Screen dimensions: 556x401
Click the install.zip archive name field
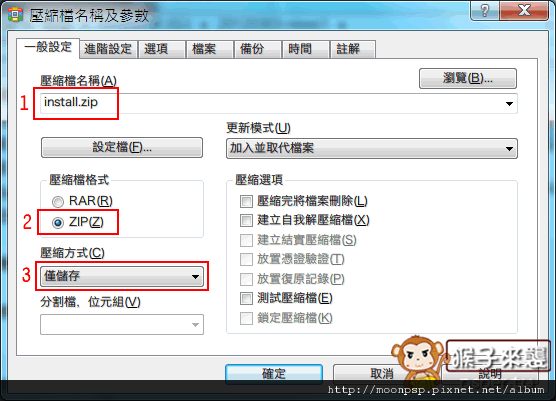[x=271, y=103]
